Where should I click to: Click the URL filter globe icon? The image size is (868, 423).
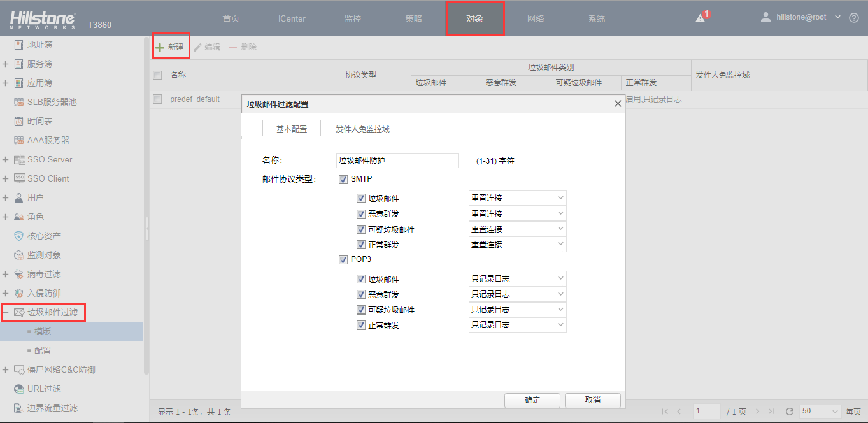click(19, 389)
